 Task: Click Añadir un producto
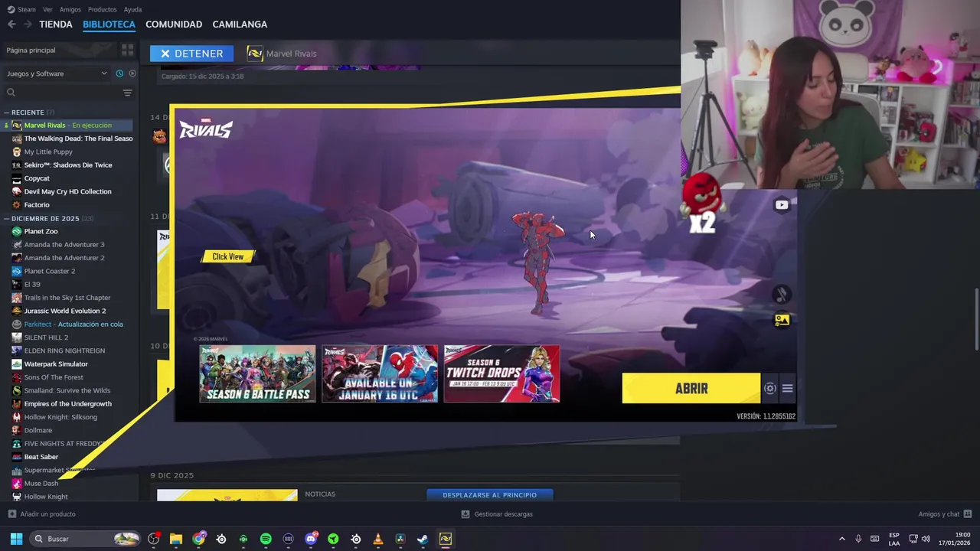(x=42, y=514)
